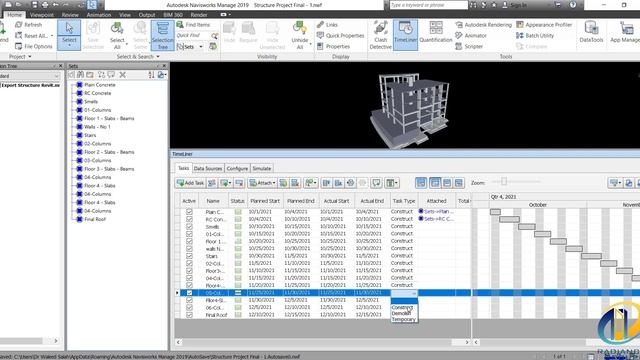Open the Select tool dropdown
Image resolution: width=640 pixels, height=360 pixels.
coord(69,45)
